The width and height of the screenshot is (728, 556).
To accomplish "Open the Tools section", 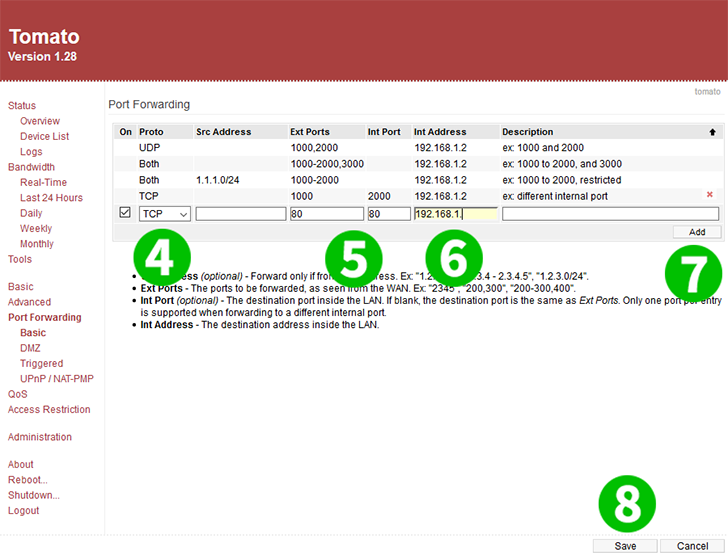I will point(20,259).
